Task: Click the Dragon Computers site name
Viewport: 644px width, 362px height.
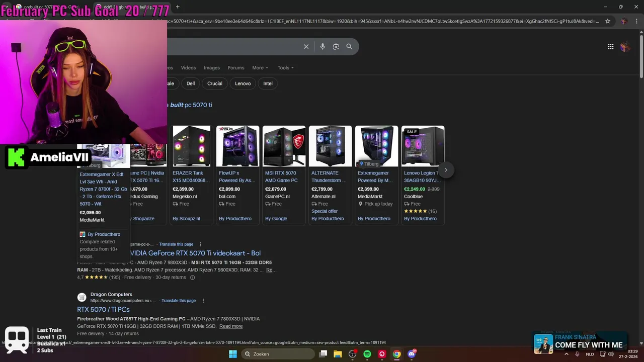Action: click(111, 295)
